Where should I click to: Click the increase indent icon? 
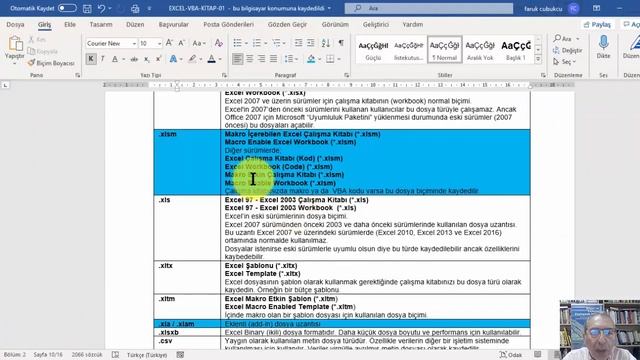311,43
